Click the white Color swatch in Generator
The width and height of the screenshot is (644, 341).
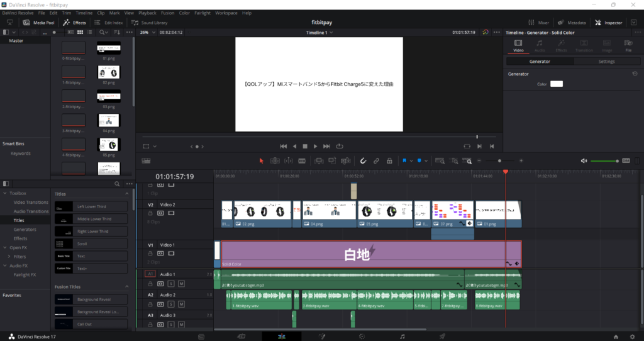pos(557,84)
